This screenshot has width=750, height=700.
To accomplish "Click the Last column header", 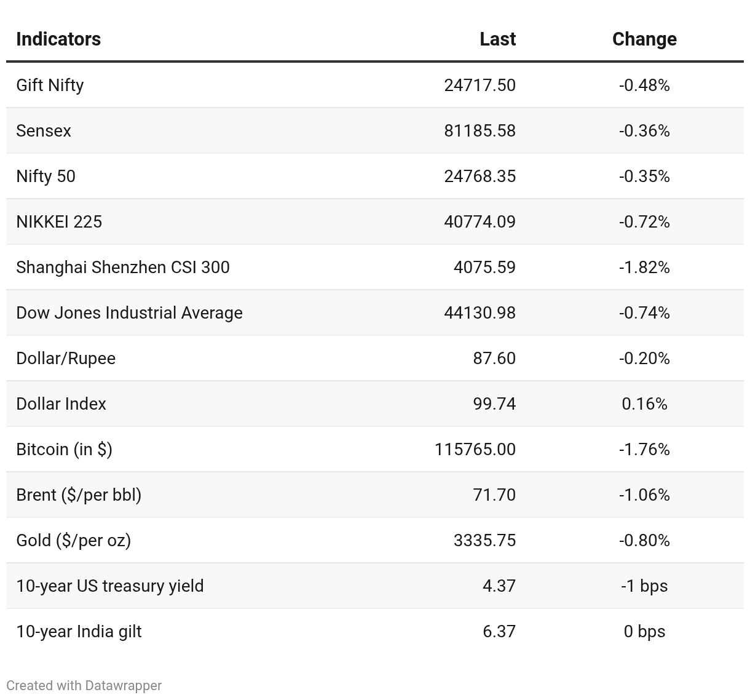I will pos(497,39).
